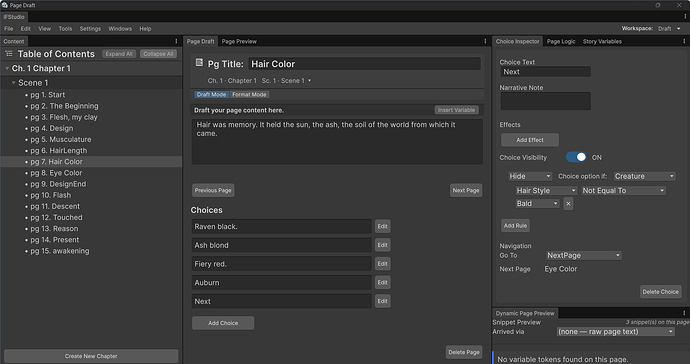Collapse the Scene 1 tree node
This screenshot has width=690, height=364.
click(x=14, y=83)
